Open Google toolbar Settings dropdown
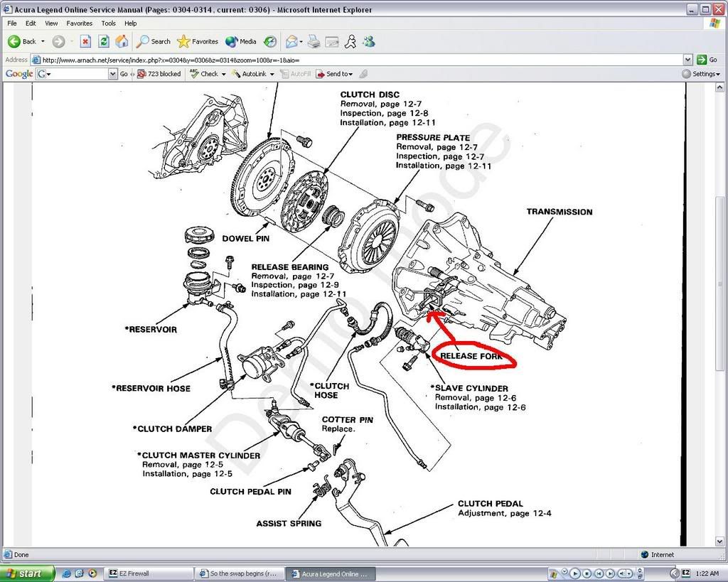 [701, 74]
